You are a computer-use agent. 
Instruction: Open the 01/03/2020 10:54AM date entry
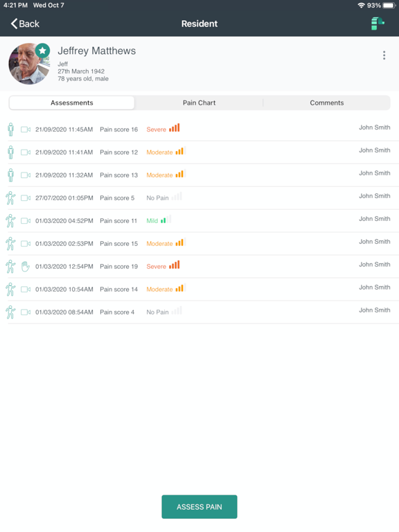click(64, 289)
